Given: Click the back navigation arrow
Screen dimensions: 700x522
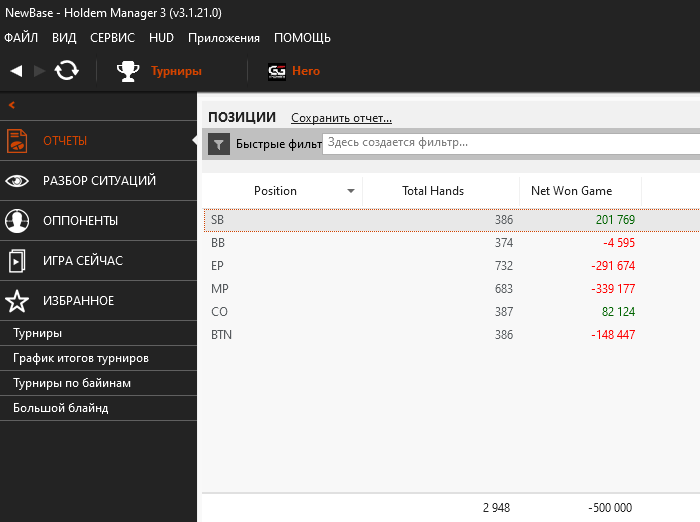Looking at the screenshot, I should tap(16, 71).
